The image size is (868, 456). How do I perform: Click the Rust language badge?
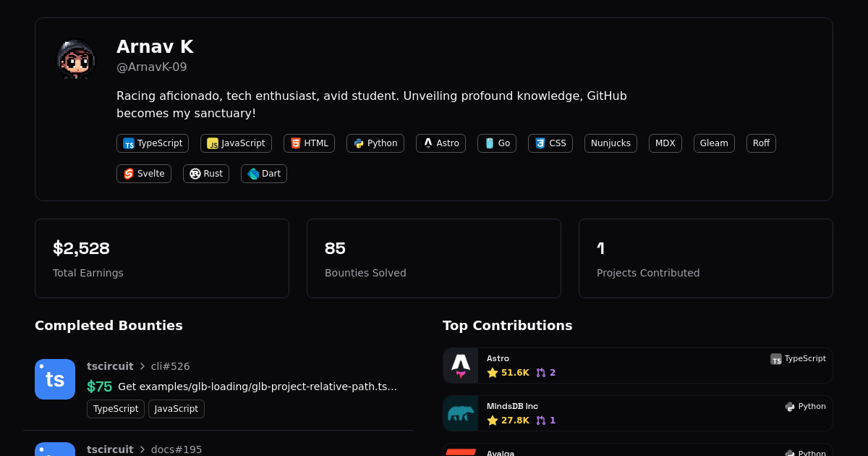coord(205,174)
